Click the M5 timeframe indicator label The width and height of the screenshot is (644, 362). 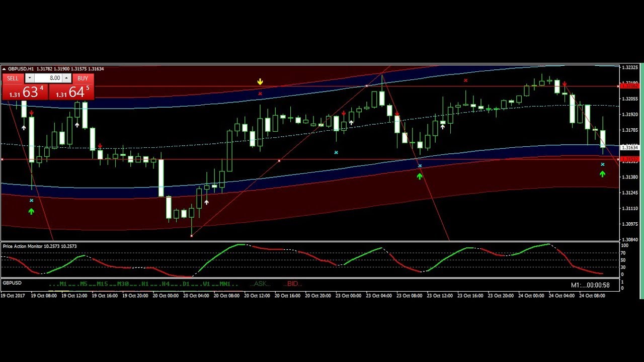(x=84, y=284)
